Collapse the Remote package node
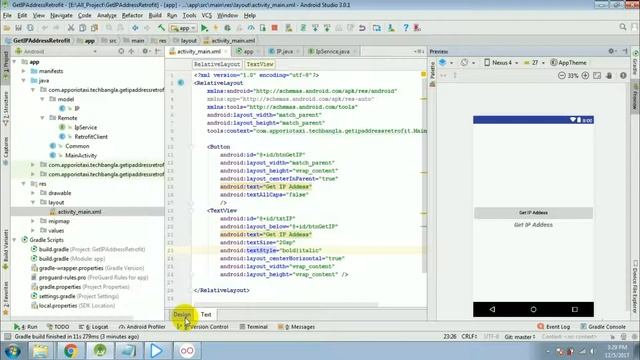The width and height of the screenshot is (640, 360). coord(42,118)
